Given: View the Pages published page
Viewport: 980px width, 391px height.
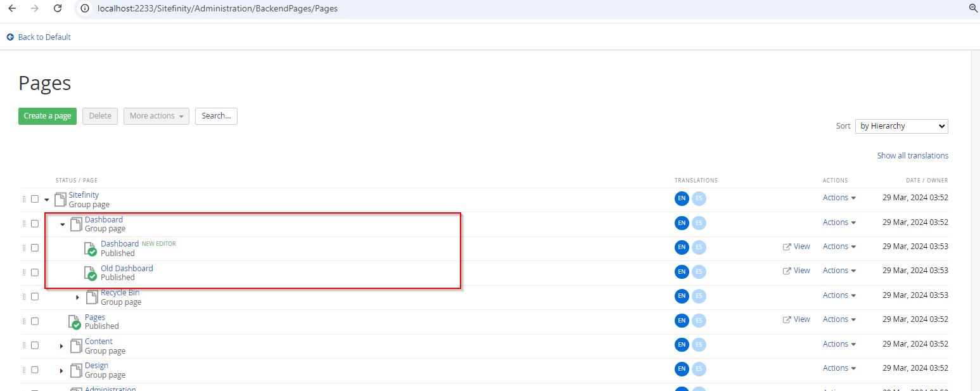Looking at the screenshot, I should [796, 319].
